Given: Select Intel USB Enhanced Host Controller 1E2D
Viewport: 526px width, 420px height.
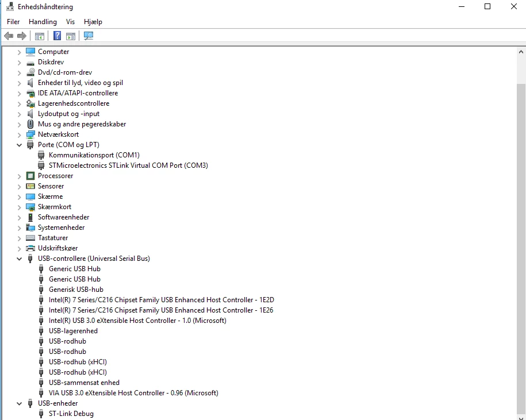Looking at the screenshot, I should pyautogui.click(x=162, y=300).
